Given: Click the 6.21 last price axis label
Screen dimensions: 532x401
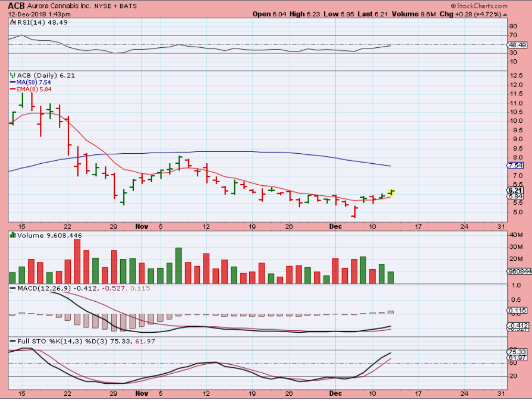Looking at the screenshot, I should tap(515, 191).
